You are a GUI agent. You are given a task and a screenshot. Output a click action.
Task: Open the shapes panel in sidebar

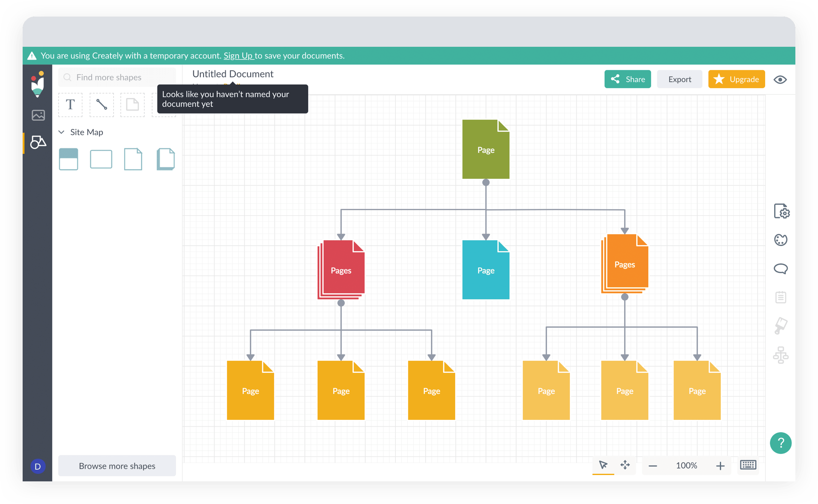(38, 142)
